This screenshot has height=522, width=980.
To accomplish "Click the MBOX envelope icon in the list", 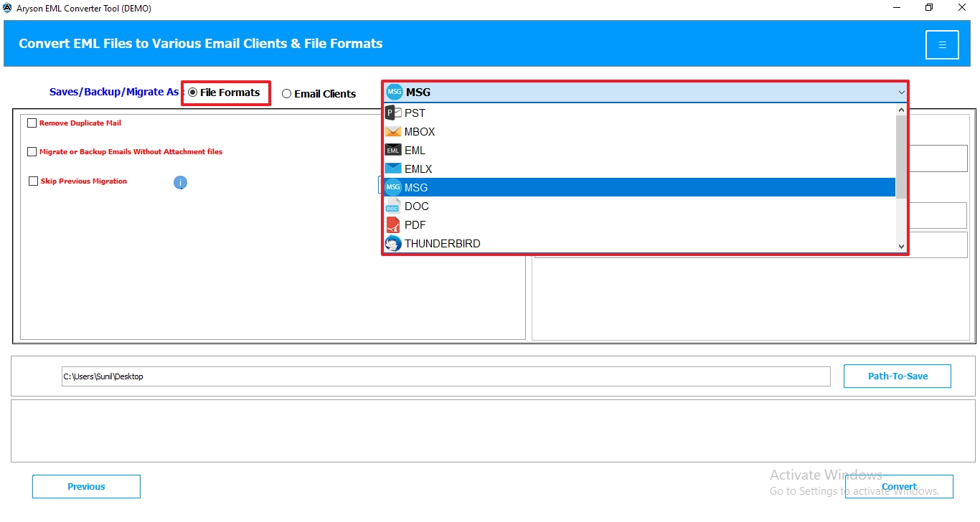I will tap(393, 131).
